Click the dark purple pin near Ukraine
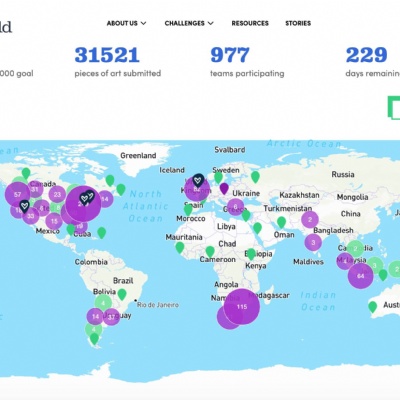 [224, 188]
